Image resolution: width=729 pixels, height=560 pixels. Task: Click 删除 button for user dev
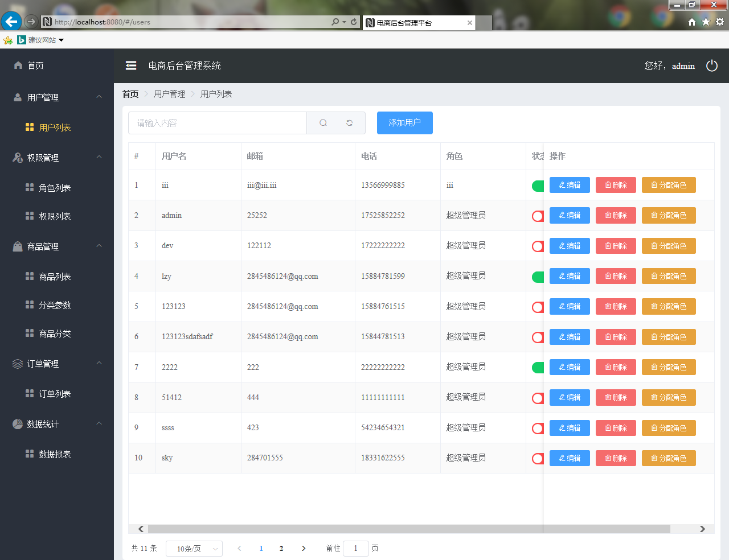click(x=615, y=246)
